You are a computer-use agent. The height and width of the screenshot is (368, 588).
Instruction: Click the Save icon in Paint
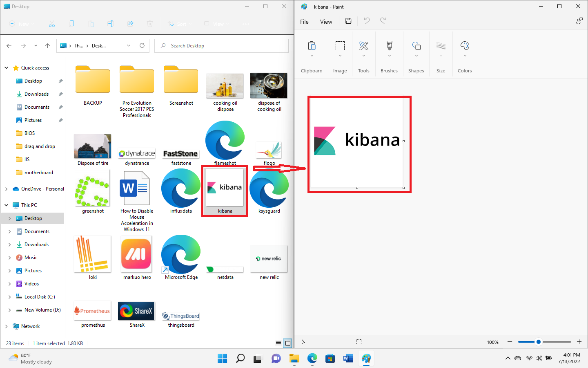(348, 21)
